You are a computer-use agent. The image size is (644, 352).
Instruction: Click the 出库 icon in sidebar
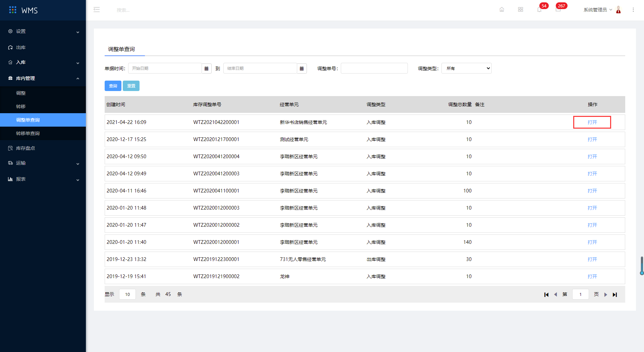tap(10, 47)
